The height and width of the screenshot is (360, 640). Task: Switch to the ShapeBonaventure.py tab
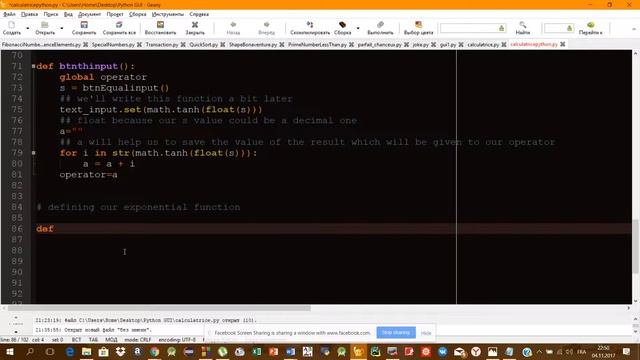pos(253,44)
